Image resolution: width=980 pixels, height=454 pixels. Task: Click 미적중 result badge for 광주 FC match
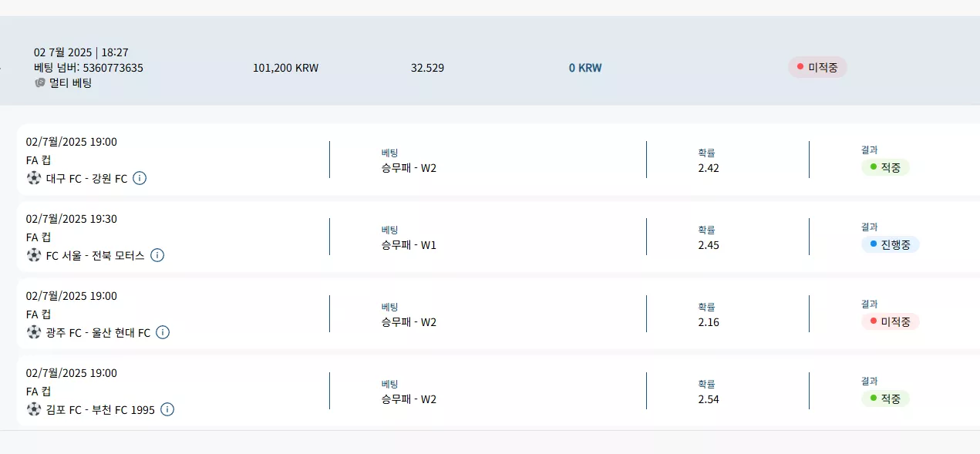pyautogui.click(x=891, y=321)
